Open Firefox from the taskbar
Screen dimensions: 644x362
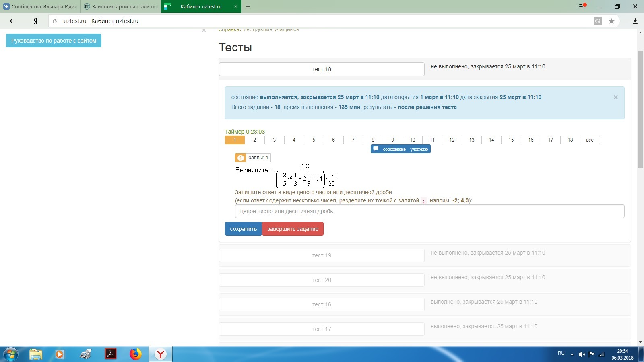[136, 354]
